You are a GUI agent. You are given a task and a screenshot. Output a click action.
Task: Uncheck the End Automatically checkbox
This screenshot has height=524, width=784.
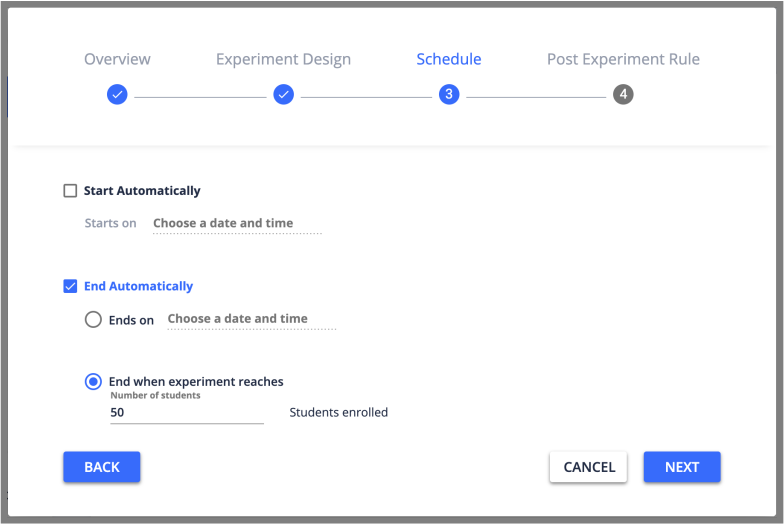pyautogui.click(x=70, y=286)
